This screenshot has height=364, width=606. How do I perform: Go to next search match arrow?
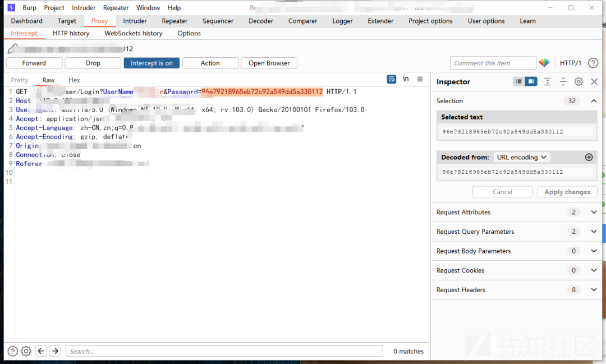[55, 351]
